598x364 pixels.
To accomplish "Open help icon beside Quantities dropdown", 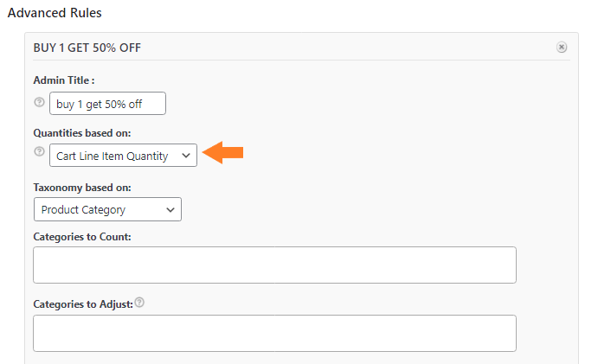I will tap(39, 151).
